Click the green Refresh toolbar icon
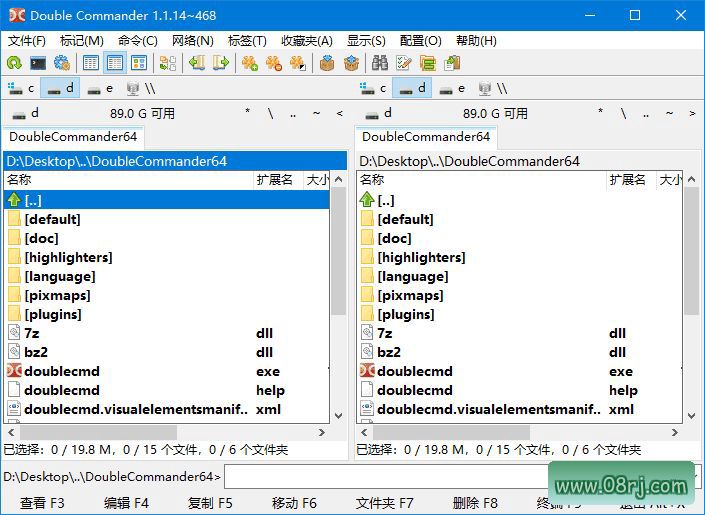 pyautogui.click(x=14, y=63)
